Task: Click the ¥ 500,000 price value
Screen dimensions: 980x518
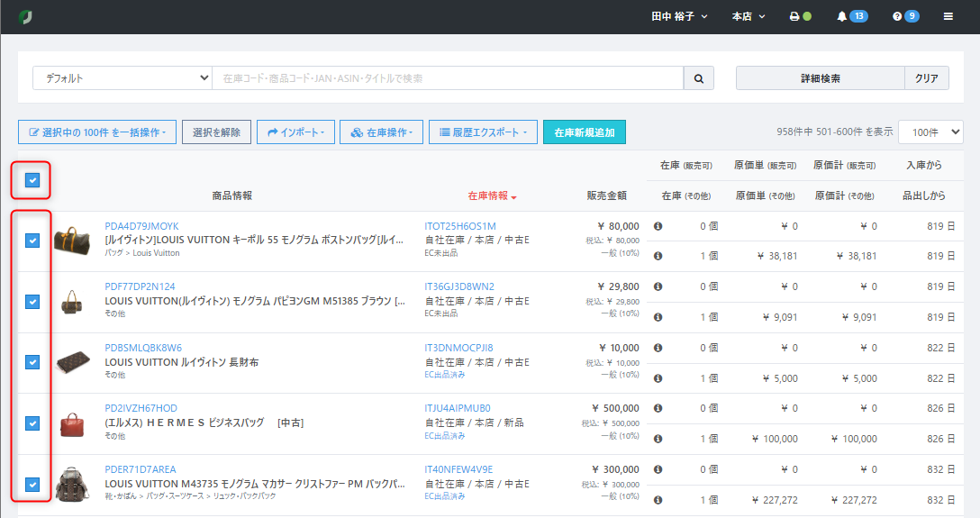Action: [614, 408]
